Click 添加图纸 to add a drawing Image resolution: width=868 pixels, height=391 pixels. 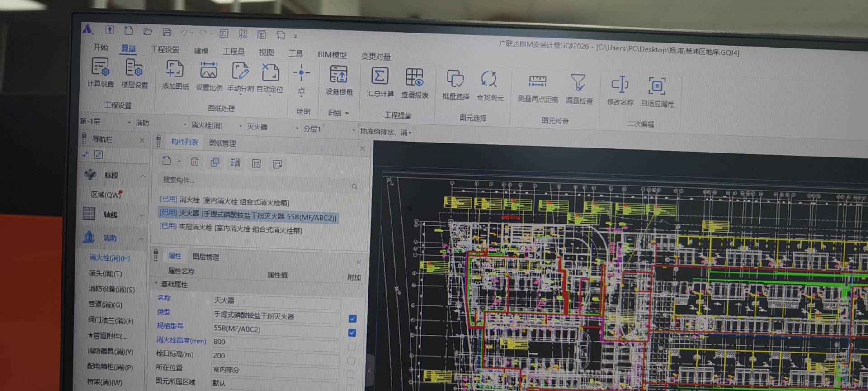pos(175,75)
